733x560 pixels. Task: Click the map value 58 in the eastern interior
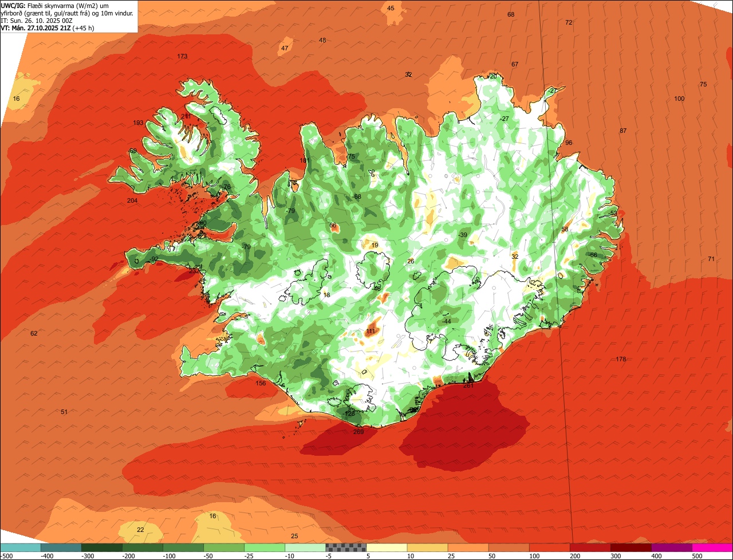click(565, 229)
